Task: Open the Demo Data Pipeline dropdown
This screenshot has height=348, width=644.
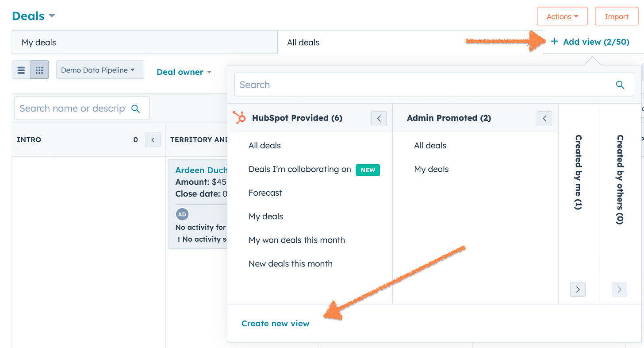Action: (100, 70)
